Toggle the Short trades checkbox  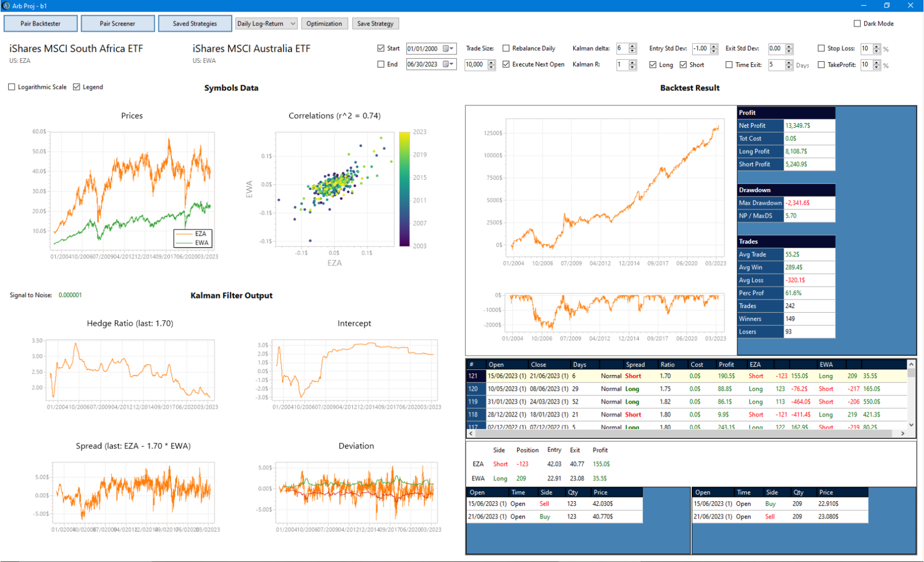pos(683,65)
